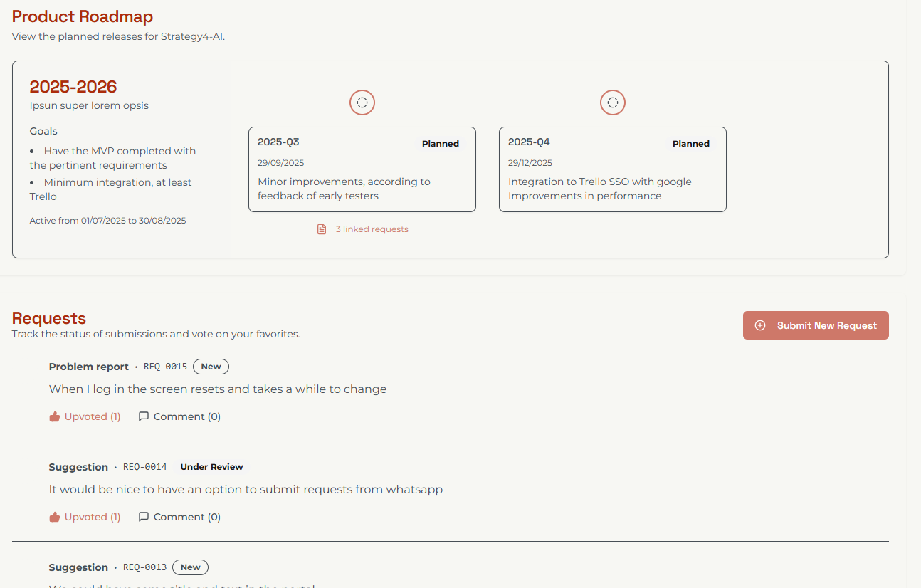Open the 3 linked requests link
921x588 pixels.
pyautogui.click(x=372, y=229)
